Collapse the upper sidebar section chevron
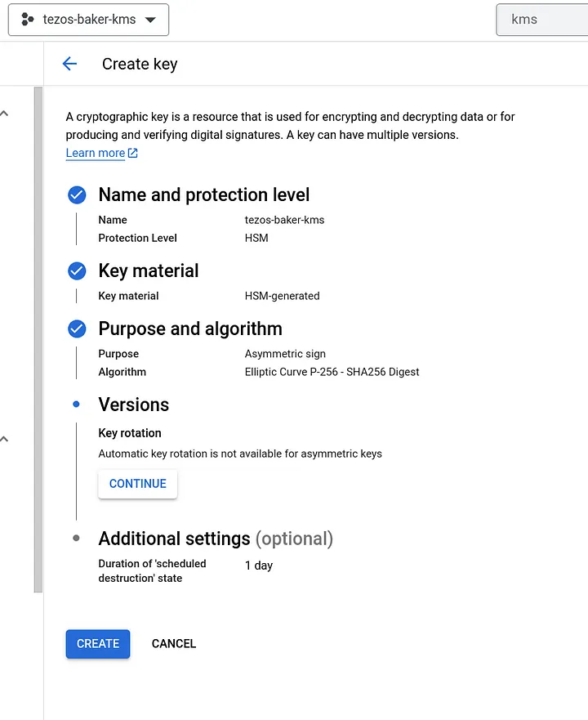The width and height of the screenshot is (588, 720). click(5, 114)
